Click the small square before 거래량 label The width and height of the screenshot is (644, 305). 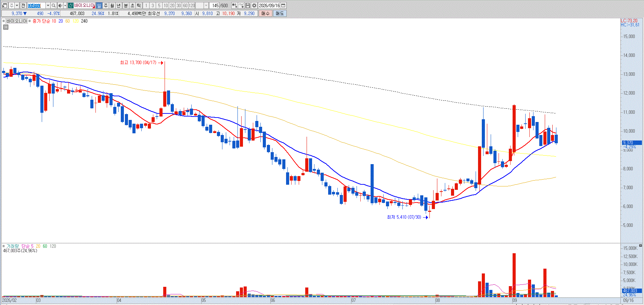click(x=3, y=246)
